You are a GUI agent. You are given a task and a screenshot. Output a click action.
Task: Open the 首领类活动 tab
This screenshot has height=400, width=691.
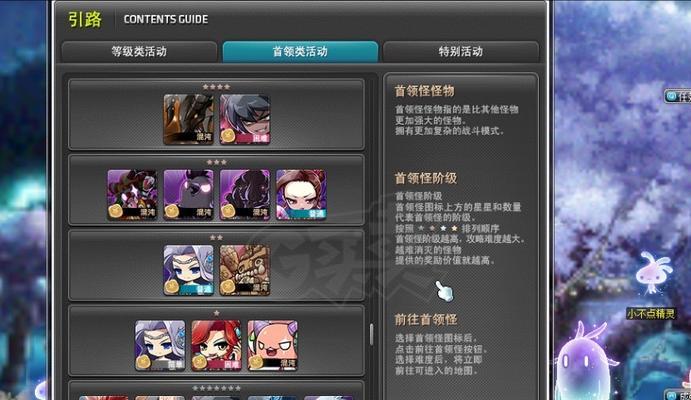point(300,52)
